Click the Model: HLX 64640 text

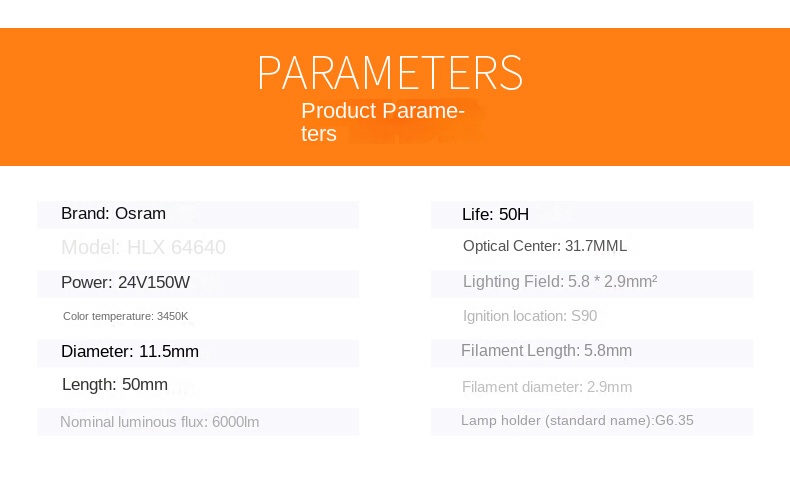[143, 247]
